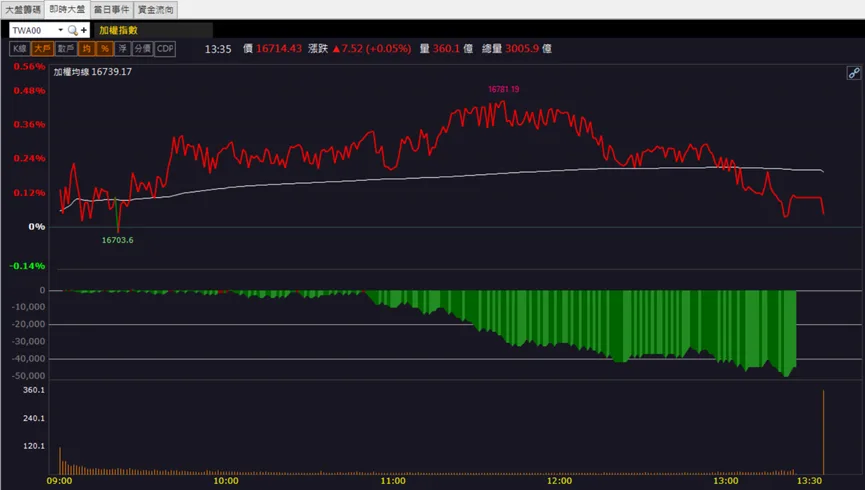Click the plus add-symbol icon
The height and width of the screenshot is (490, 865).
coord(84,30)
